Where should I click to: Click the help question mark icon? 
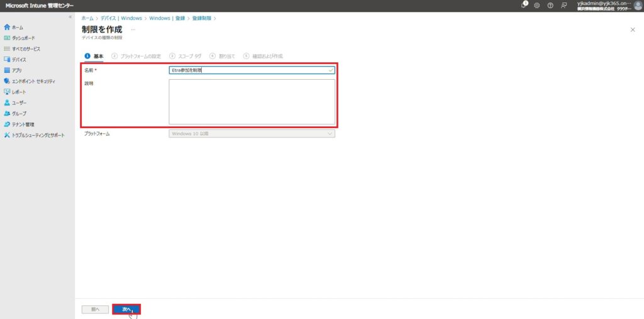click(x=550, y=5)
